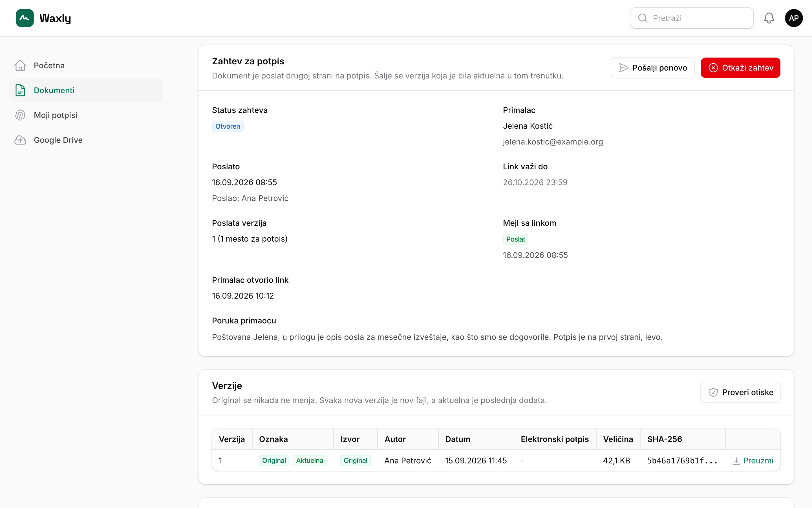Click the Poslat mail status badge
The image size is (812, 508).
pos(515,240)
